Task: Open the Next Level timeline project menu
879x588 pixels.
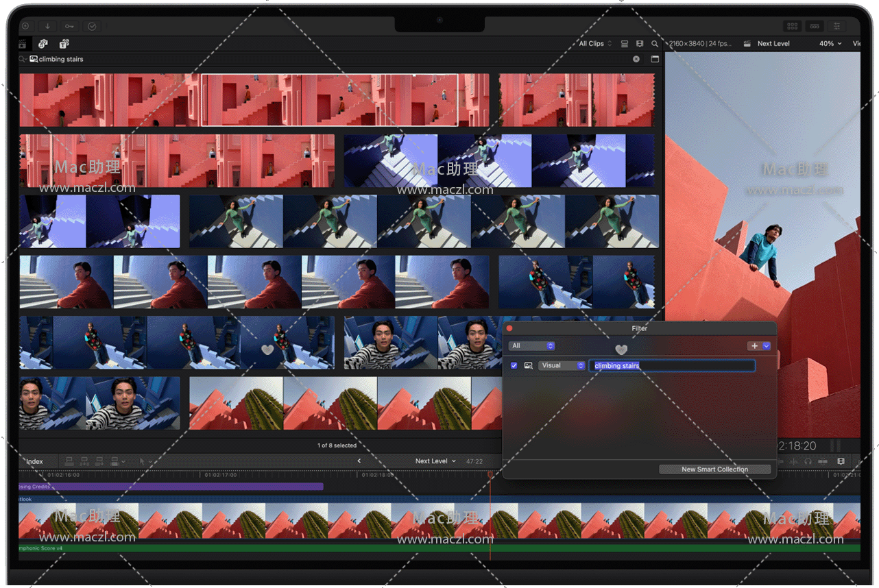Action: point(435,461)
